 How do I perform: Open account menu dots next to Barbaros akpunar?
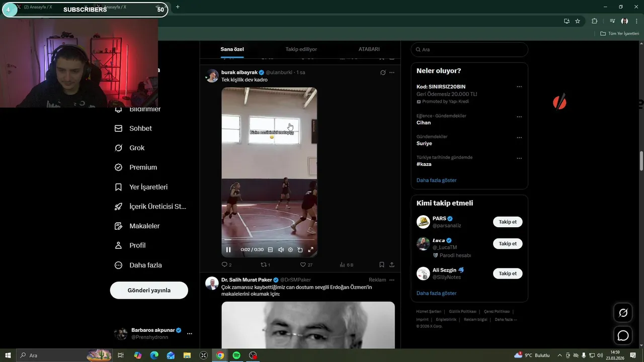point(190,333)
